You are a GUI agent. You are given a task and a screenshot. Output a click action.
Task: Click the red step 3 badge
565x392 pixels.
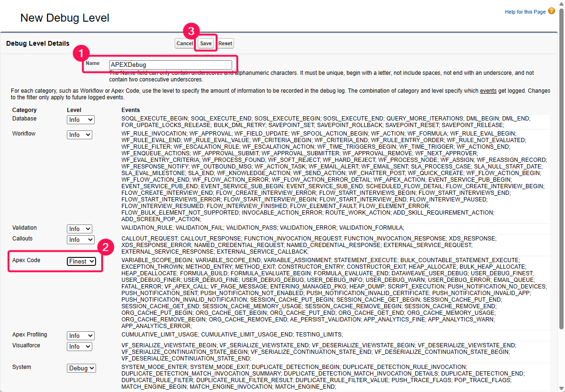click(191, 32)
